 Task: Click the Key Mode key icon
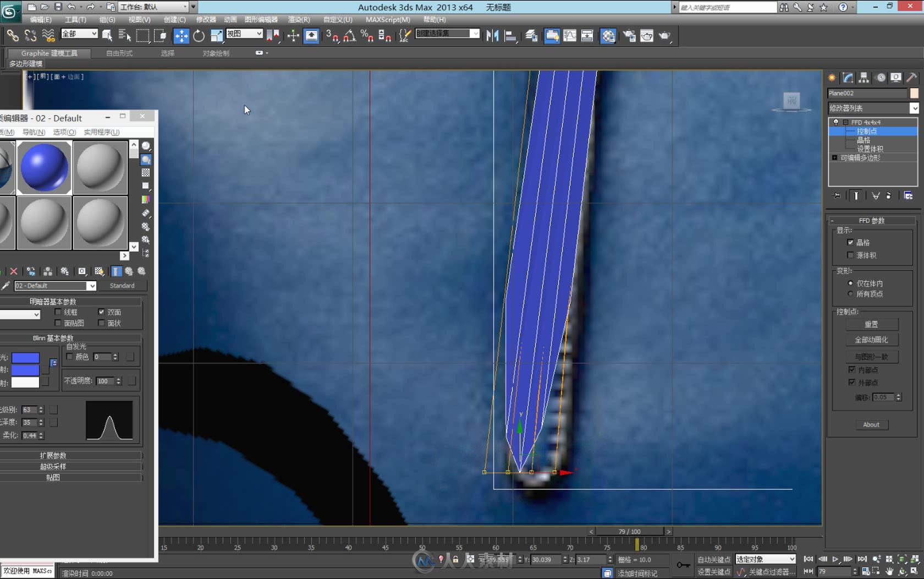tap(683, 565)
